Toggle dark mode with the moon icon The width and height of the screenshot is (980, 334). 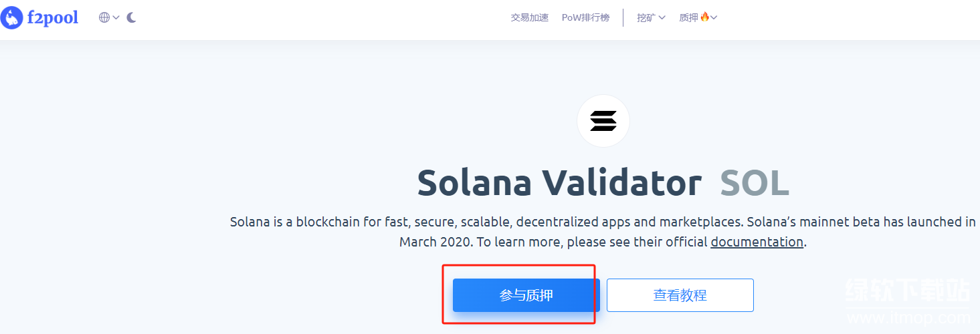pos(131,17)
